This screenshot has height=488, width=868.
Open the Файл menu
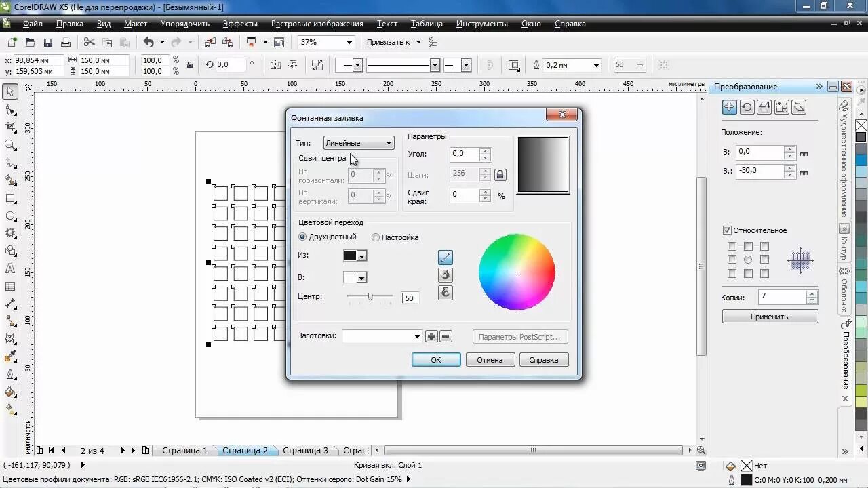pos(33,24)
